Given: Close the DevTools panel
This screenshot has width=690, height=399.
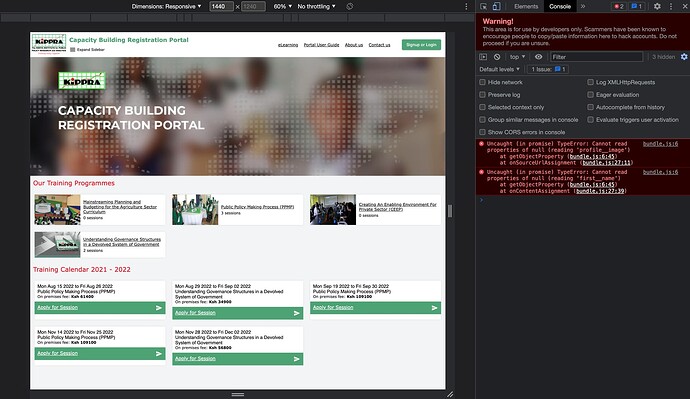Looking at the screenshot, I should pyautogui.click(x=685, y=6).
